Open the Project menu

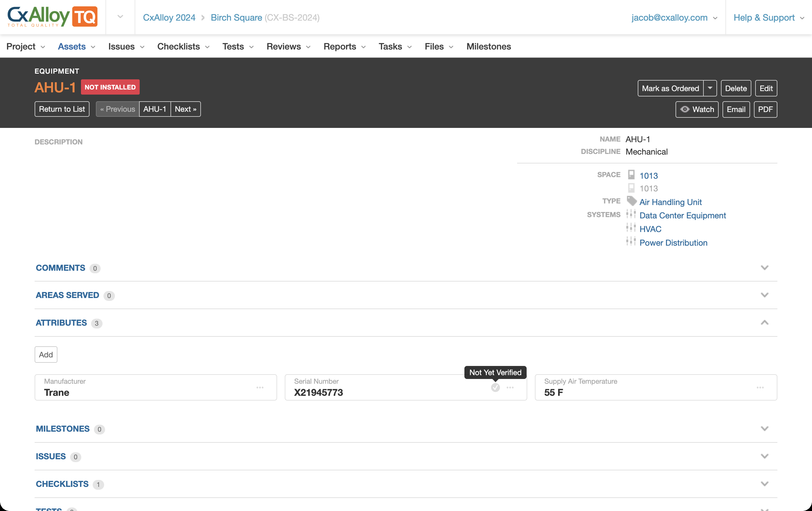26,47
